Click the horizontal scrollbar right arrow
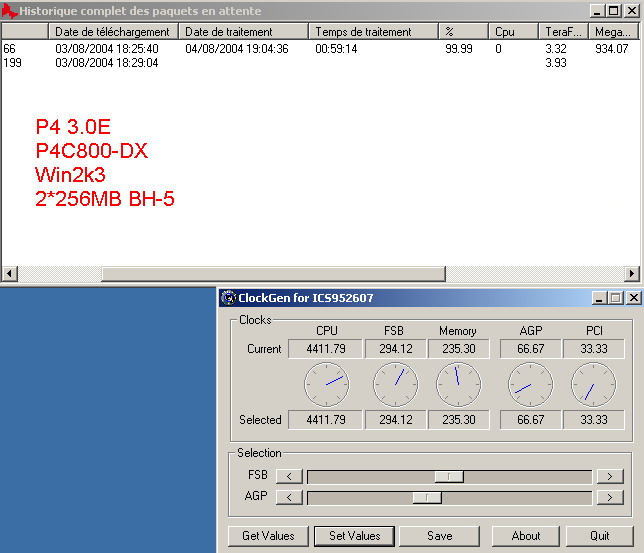This screenshot has width=644, height=553. click(x=632, y=273)
